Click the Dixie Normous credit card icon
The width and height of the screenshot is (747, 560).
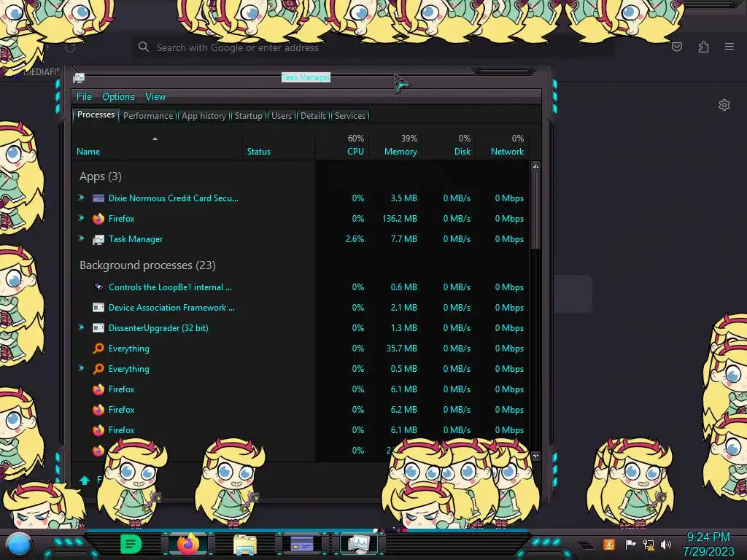pos(98,198)
